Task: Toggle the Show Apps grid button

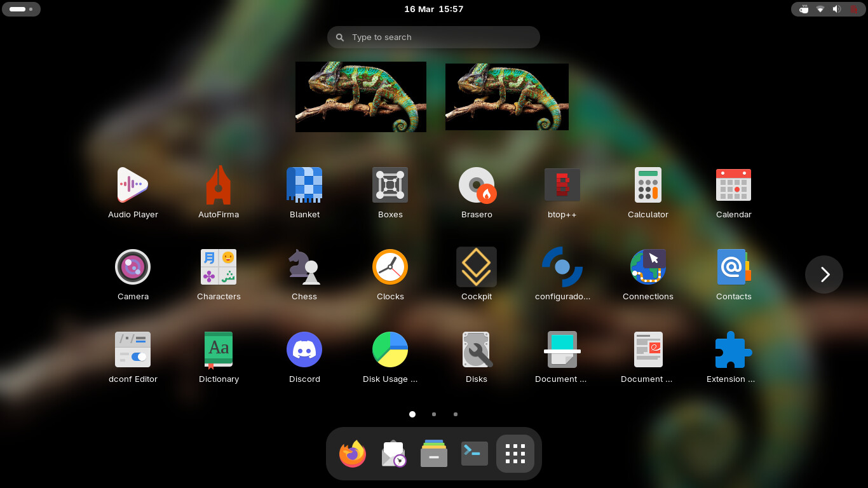Action: [x=515, y=454]
